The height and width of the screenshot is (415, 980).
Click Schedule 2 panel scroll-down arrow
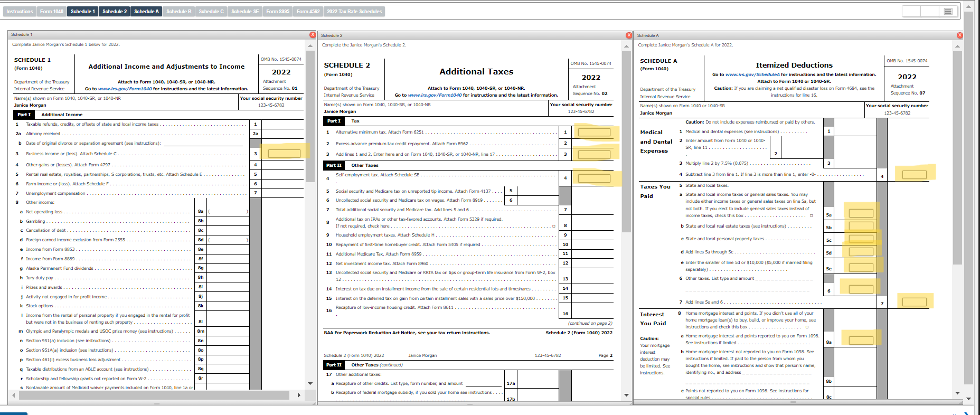pyautogui.click(x=626, y=395)
